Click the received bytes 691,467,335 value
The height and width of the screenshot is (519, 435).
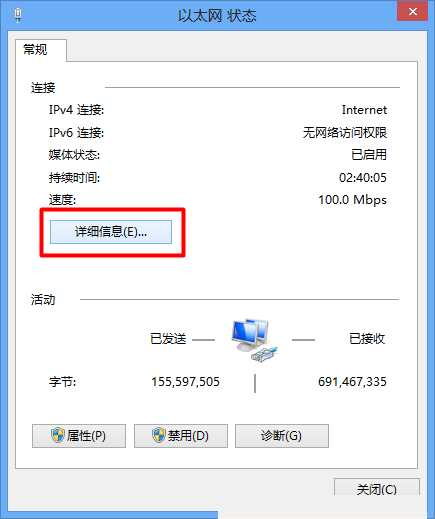[352, 382]
